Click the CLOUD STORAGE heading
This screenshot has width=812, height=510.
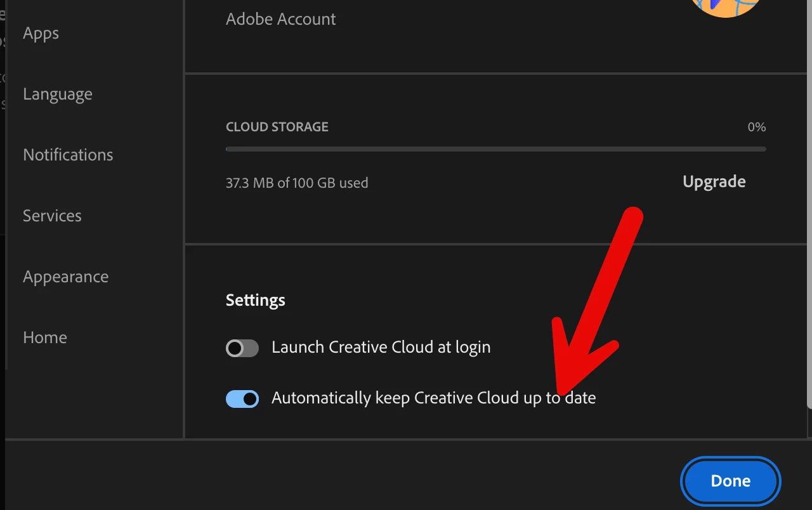(x=277, y=127)
